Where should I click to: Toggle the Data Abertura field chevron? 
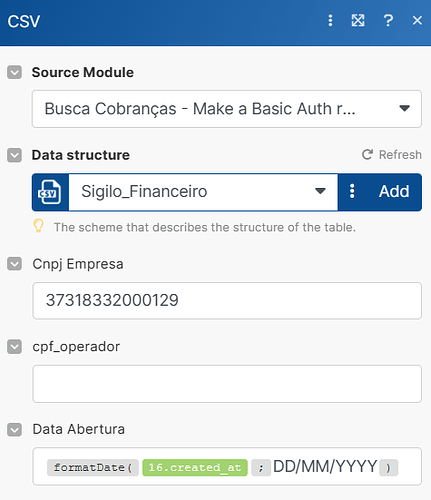14,430
